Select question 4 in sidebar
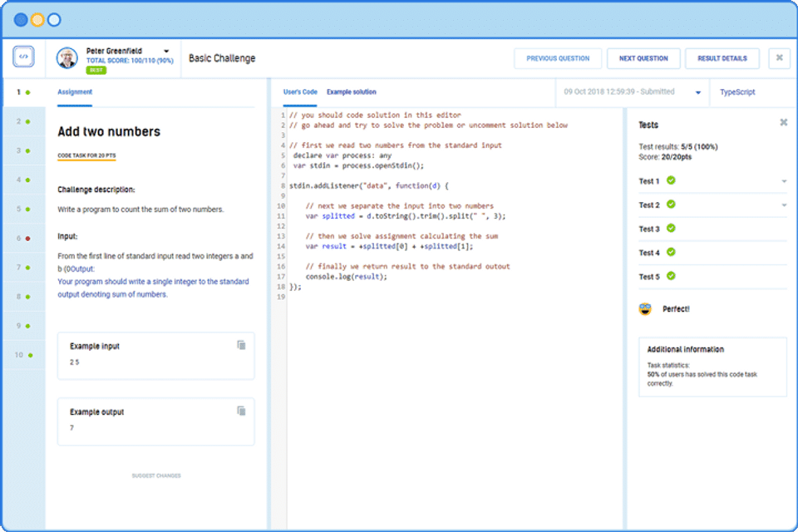The image size is (798, 532). [x=23, y=180]
